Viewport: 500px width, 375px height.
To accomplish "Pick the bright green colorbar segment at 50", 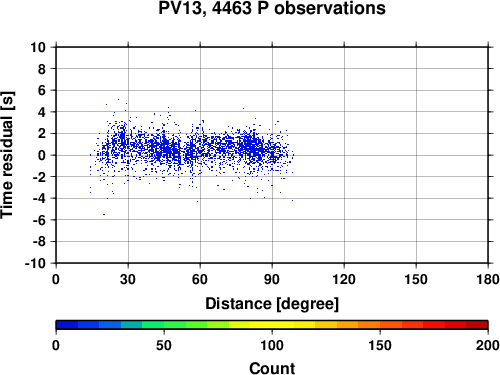I will [x=175, y=325].
